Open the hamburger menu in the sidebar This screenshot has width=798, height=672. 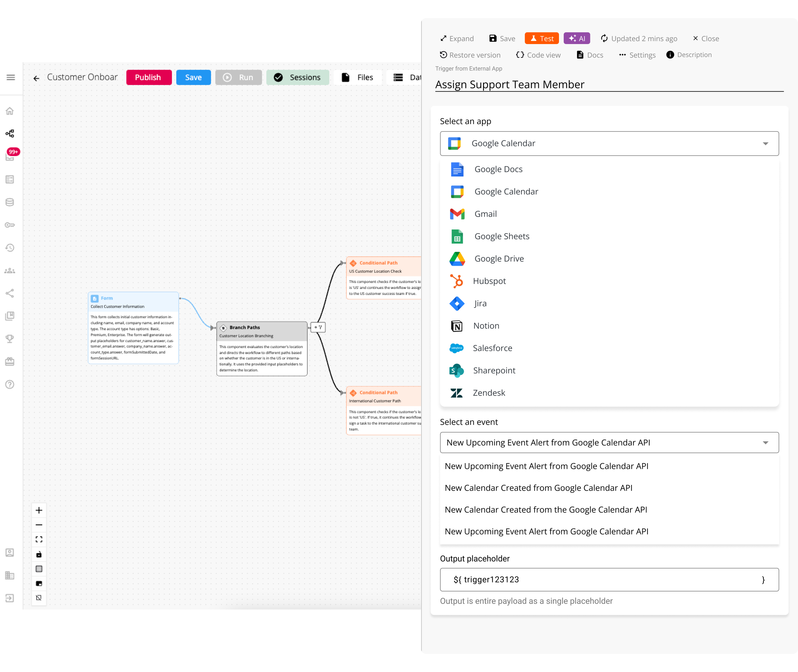[x=11, y=77]
